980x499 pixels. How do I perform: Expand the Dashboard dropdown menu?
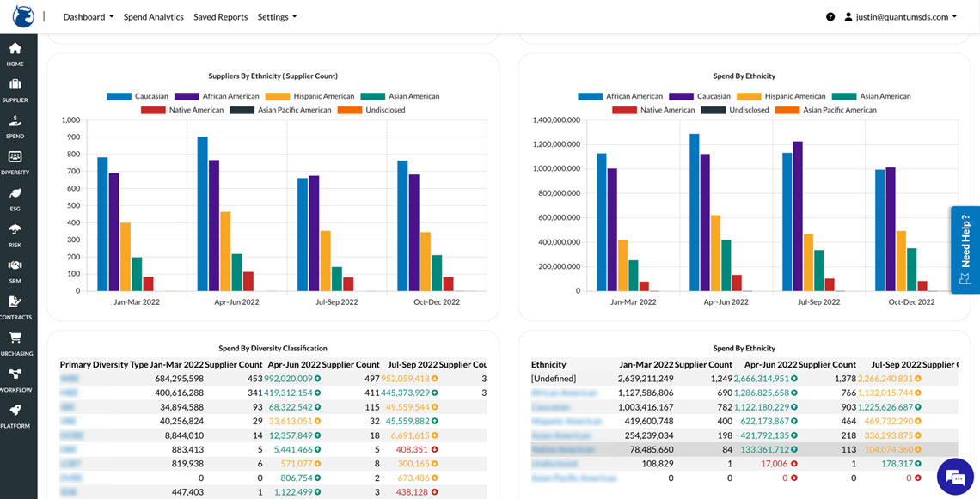89,17
